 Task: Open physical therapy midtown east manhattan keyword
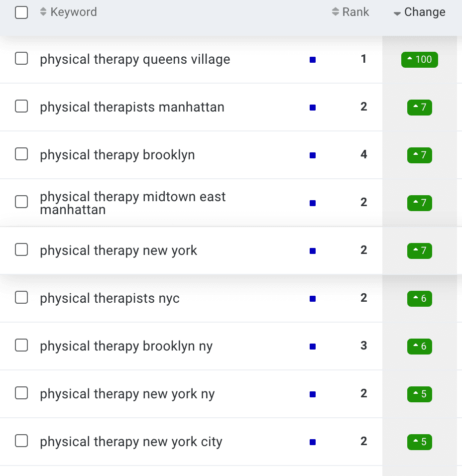coord(132,203)
